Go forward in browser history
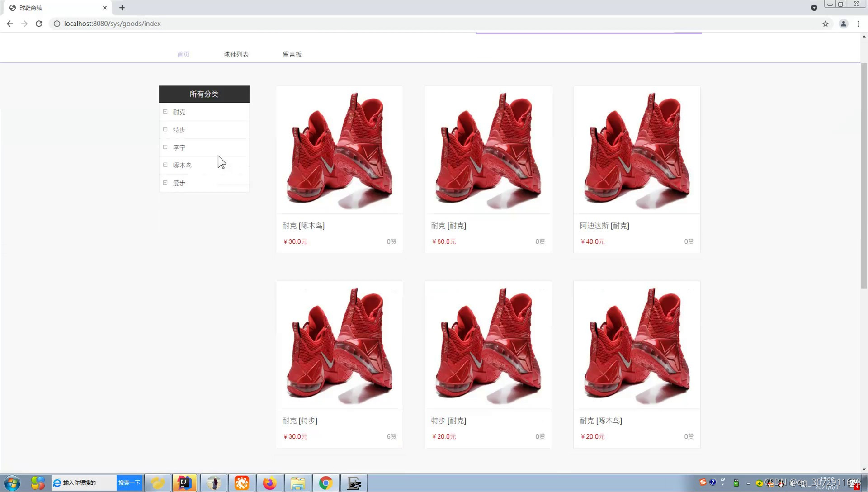The width and height of the screenshot is (868, 492). (x=24, y=24)
